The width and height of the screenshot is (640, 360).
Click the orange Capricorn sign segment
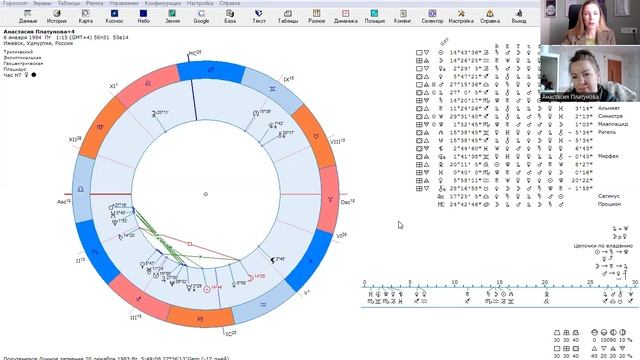pyautogui.click(x=200, y=318)
